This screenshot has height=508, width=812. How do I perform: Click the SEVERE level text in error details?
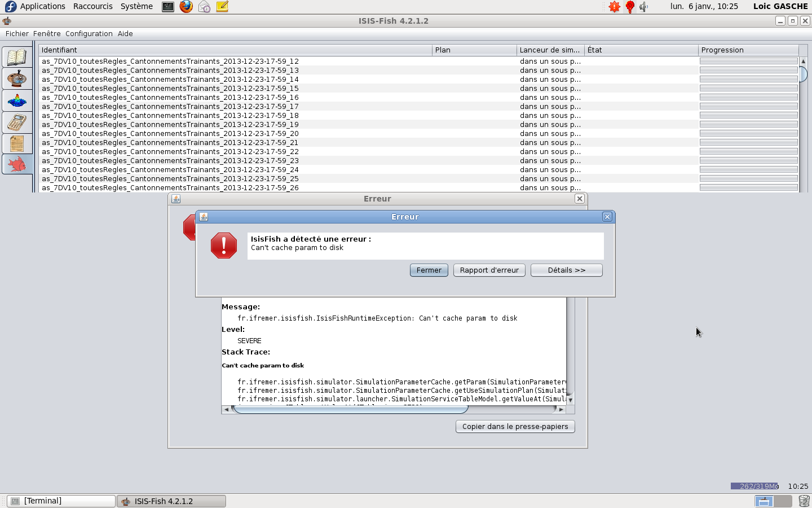249,341
